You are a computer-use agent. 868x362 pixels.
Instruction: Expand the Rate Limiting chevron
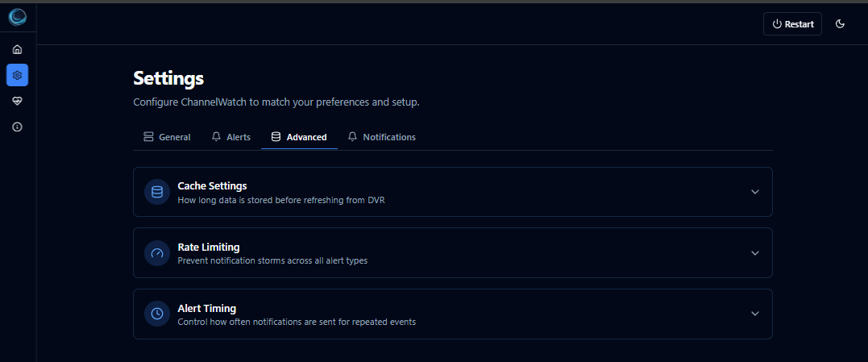coord(755,253)
